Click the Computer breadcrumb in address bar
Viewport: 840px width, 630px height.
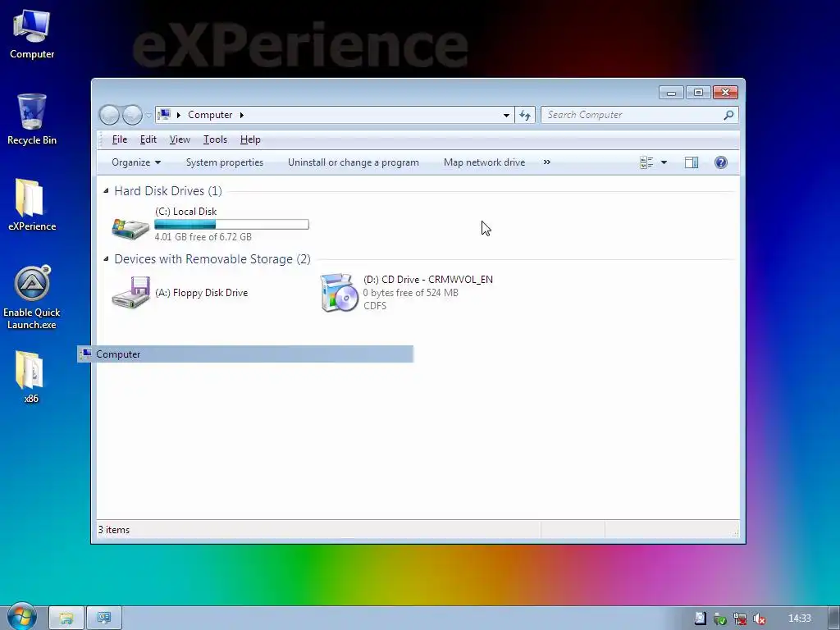click(210, 115)
